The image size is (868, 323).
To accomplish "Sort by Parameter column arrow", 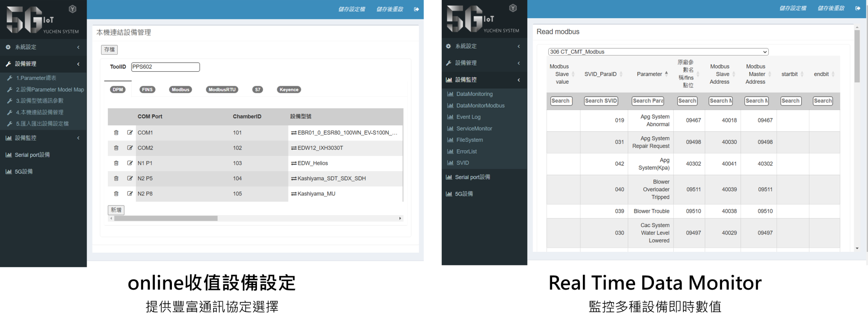I will [x=666, y=74].
